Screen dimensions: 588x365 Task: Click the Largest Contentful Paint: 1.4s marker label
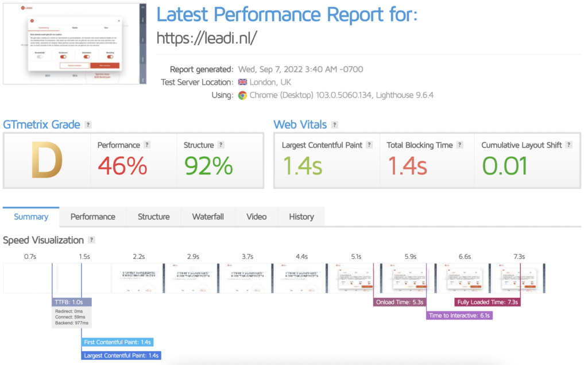(x=121, y=355)
